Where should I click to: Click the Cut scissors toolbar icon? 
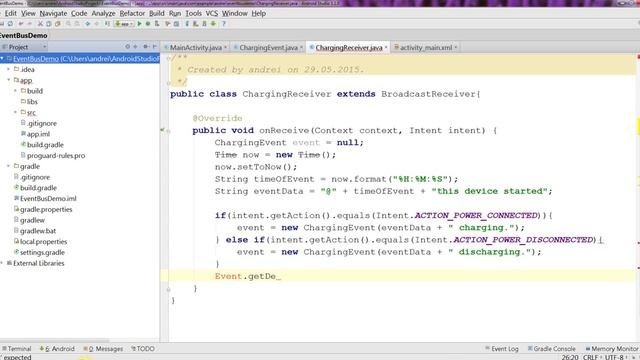coord(40,24)
